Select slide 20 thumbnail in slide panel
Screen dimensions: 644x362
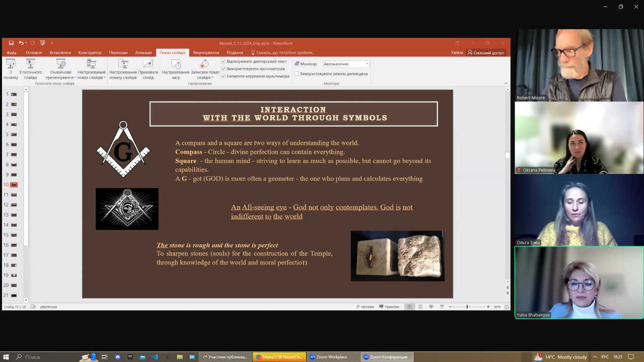coord(14,285)
